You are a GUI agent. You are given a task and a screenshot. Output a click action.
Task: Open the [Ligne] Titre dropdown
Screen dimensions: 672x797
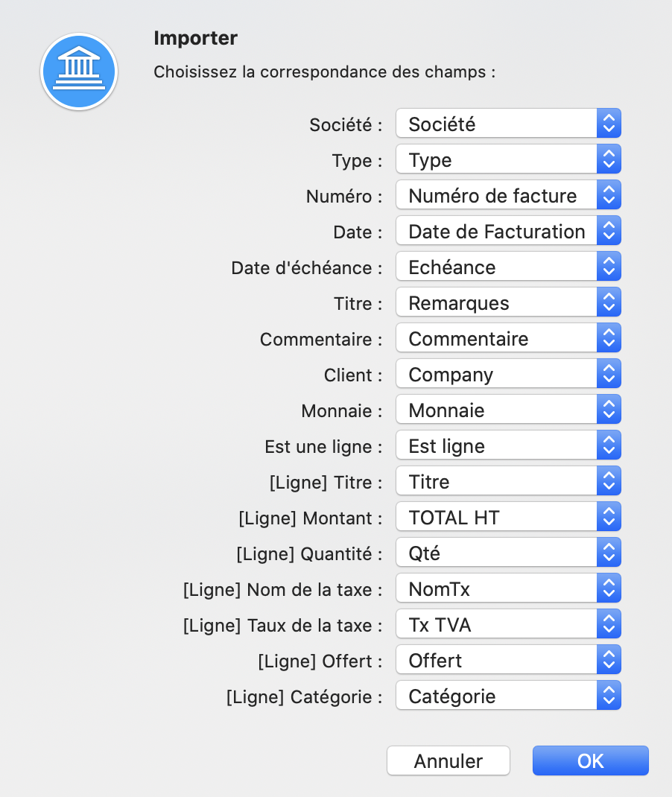pos(508,481)
